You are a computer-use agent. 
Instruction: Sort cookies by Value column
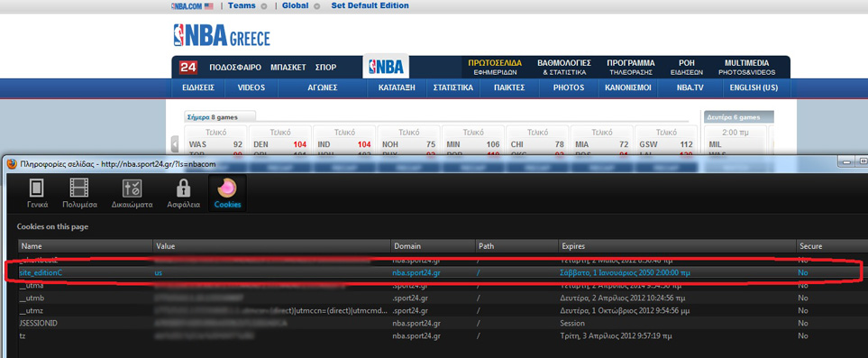[x=272, y=245]
